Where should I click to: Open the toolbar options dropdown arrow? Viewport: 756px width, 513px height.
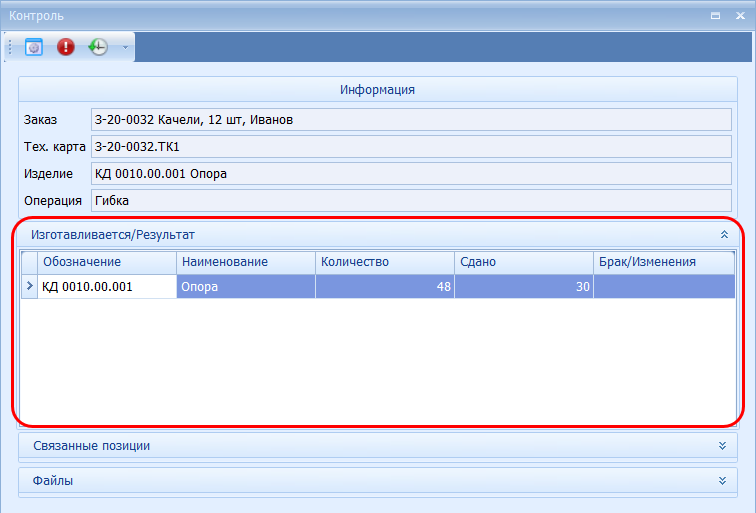pyautogui.click(x=125, y=47)
